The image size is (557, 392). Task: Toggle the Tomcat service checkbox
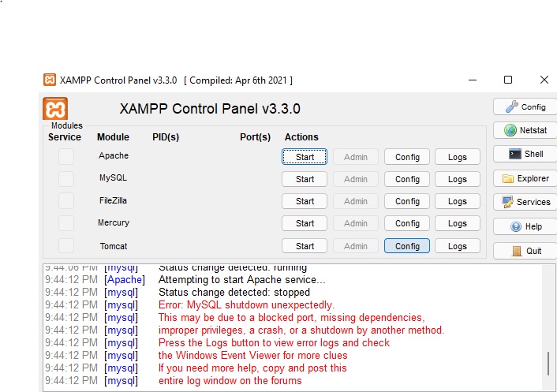click(66, 246)
